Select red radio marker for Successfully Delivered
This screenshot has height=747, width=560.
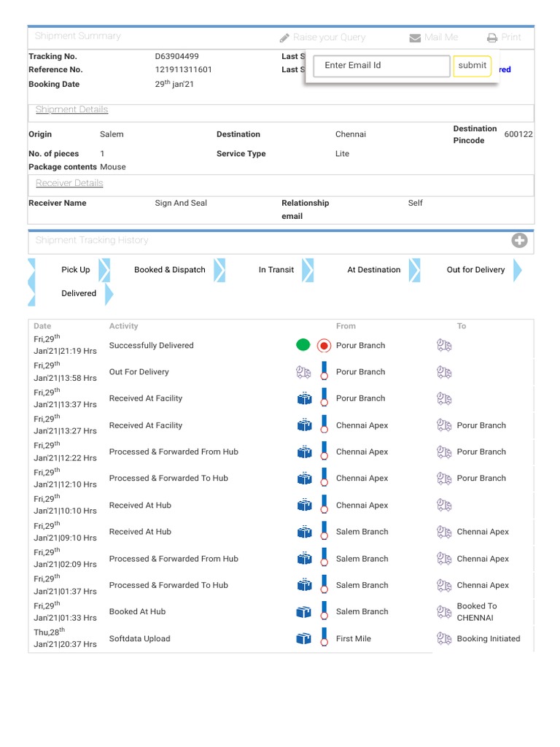point(324,346)
